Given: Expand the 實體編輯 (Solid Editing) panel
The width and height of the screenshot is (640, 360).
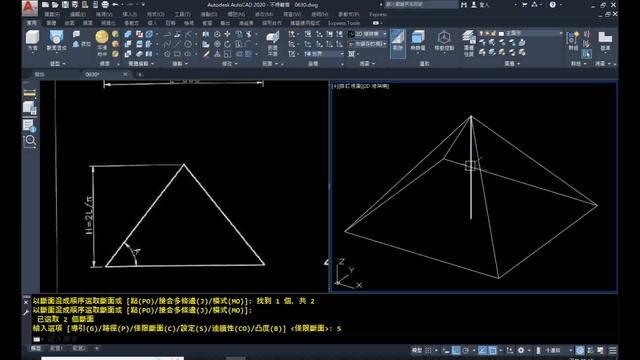Looking at the screenshot, I should [141, 64].
